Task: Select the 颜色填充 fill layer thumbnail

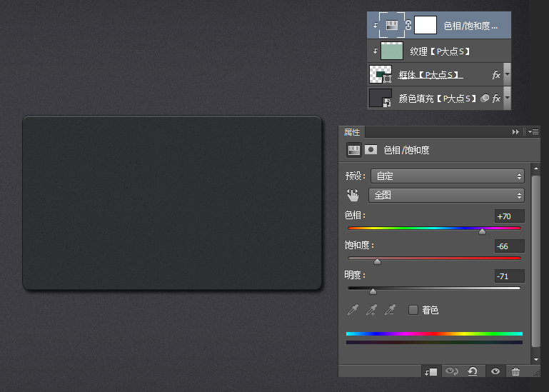Action: point(381,98)
